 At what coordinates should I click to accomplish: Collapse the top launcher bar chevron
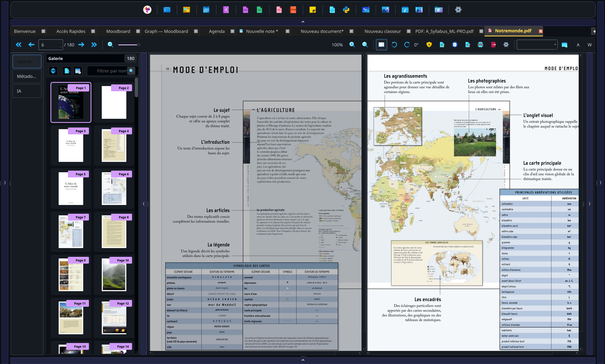tap(303, 22)
